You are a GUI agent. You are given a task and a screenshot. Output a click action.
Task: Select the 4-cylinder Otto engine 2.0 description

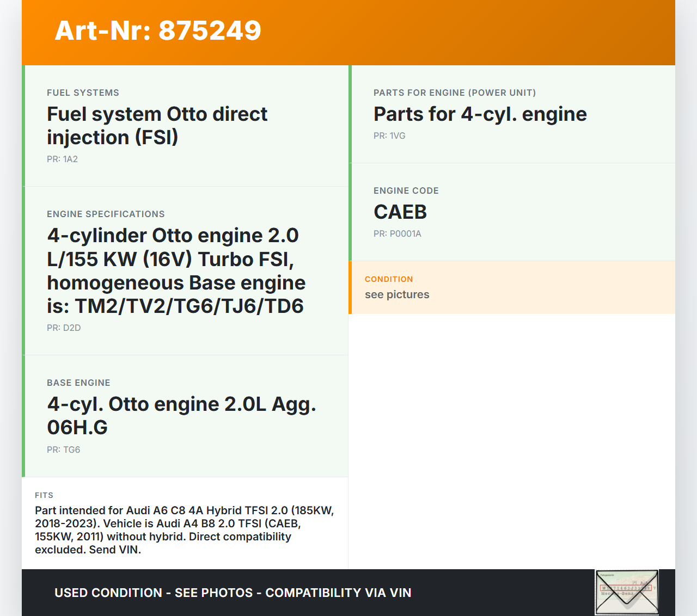tap(176, 271)
